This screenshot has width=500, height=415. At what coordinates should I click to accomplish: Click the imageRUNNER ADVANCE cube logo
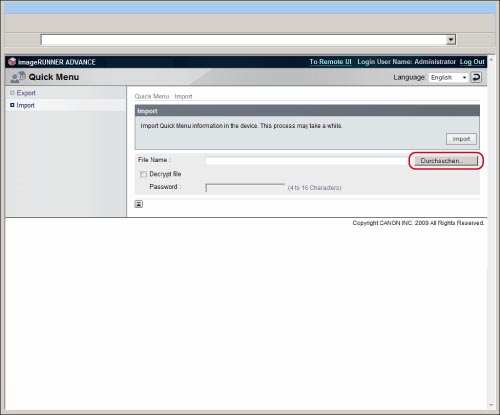click(x=12, y=62)
